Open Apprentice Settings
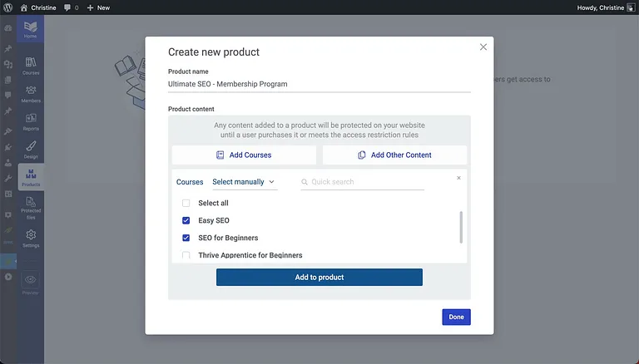The width and height of the screenshot is (639, 364). point(31,239)
